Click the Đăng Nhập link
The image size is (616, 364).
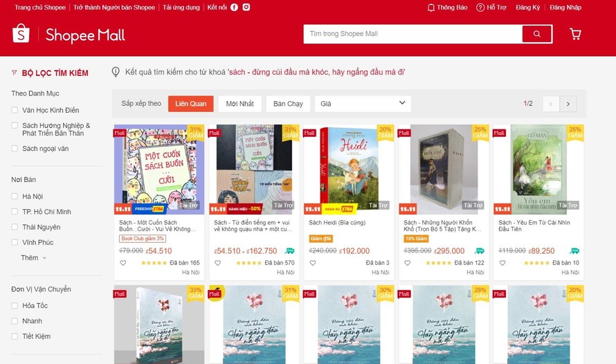click(x=565, y=8)
